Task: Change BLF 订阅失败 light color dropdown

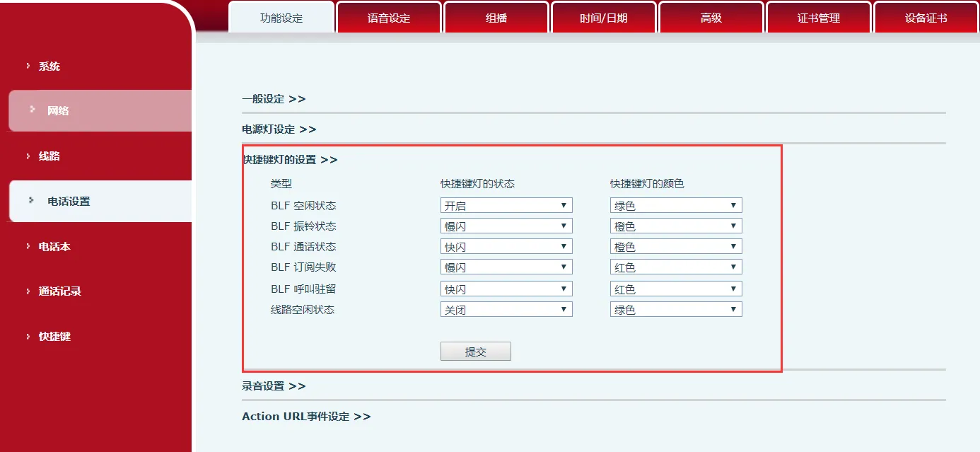Action: (675, 267)
